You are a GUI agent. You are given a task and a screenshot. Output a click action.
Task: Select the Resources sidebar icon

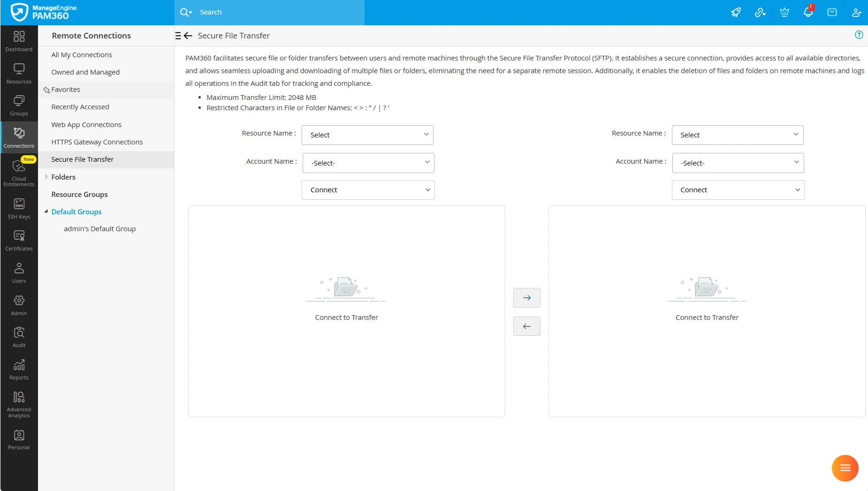(x=19, y=74)
